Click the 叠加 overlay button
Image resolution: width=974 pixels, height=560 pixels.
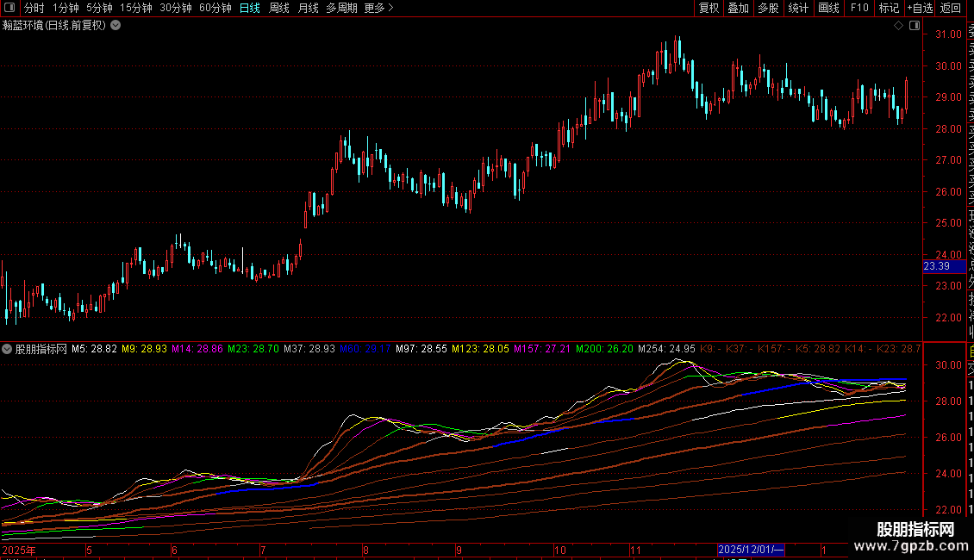pyautogui.click(x=739, y=8)
